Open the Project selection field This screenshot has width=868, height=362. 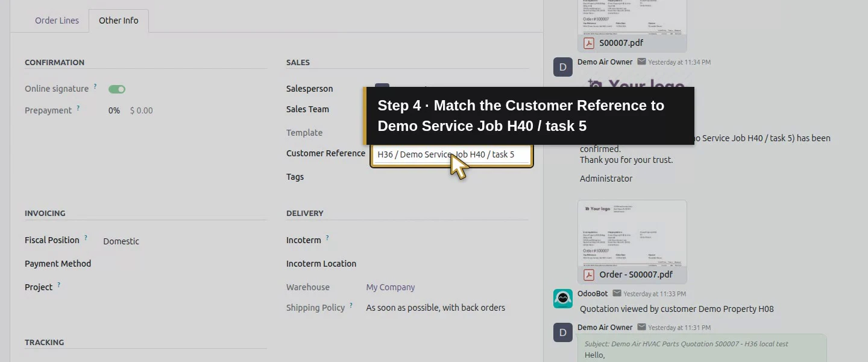[x=184, y=287]
